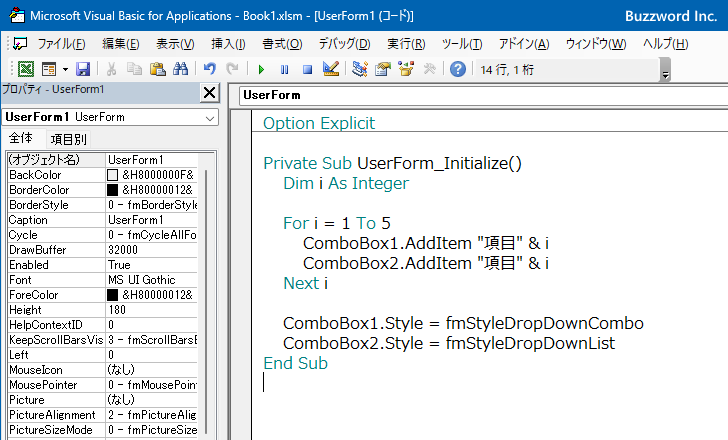This screenshot has height=440, width=728.
Task: Open the Project Explorer icon
Action: click(360, 69)
